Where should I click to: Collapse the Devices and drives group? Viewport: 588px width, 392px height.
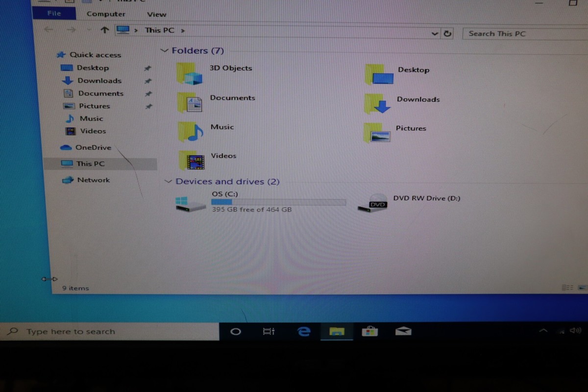pyautogui.click(x=169, y=181)
